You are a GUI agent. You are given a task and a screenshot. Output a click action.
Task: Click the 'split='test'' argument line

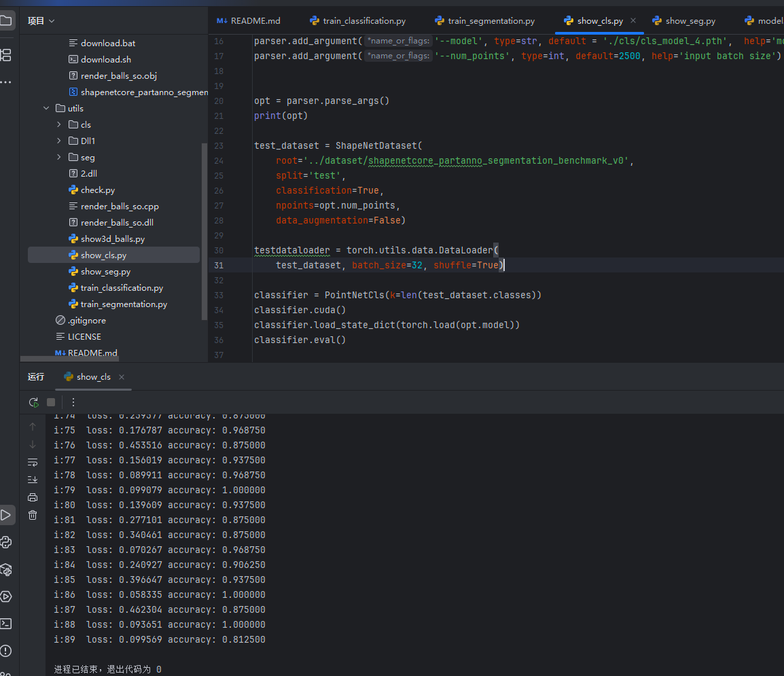click(310, 175)
